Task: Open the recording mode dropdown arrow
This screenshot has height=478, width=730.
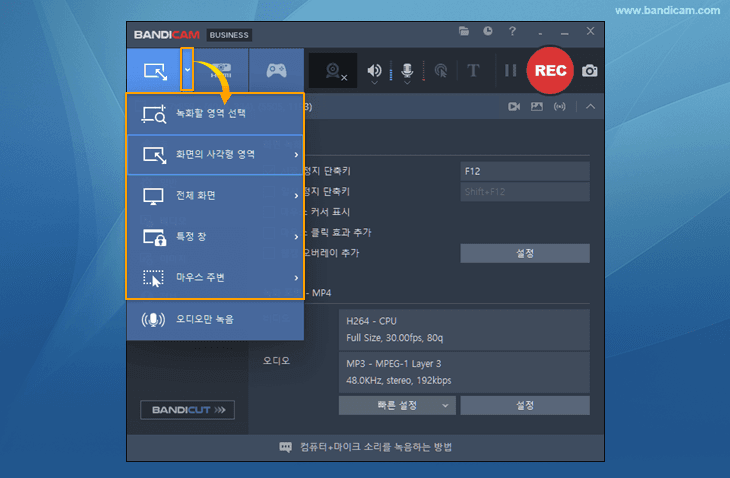Action: click(187, 70)
